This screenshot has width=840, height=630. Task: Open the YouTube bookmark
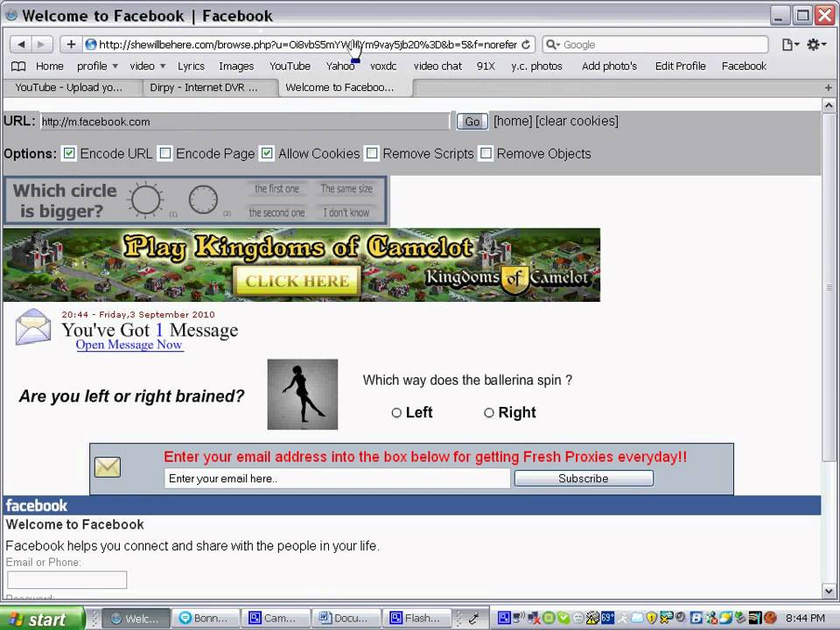pyautogui.click(x=290, y=66)
